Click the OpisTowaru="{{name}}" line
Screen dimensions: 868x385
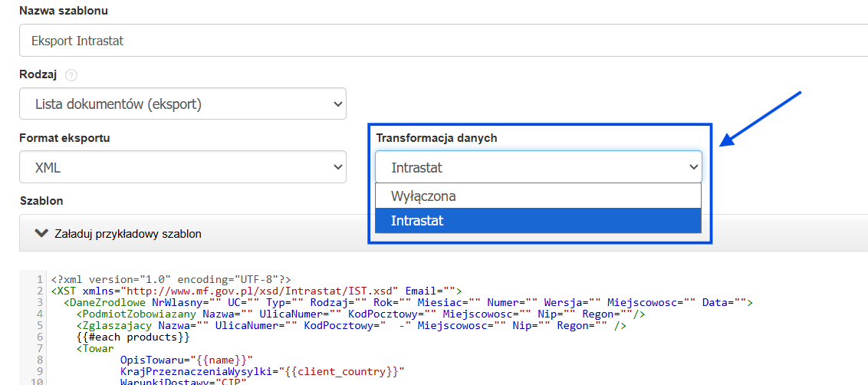tap(186, 360)
